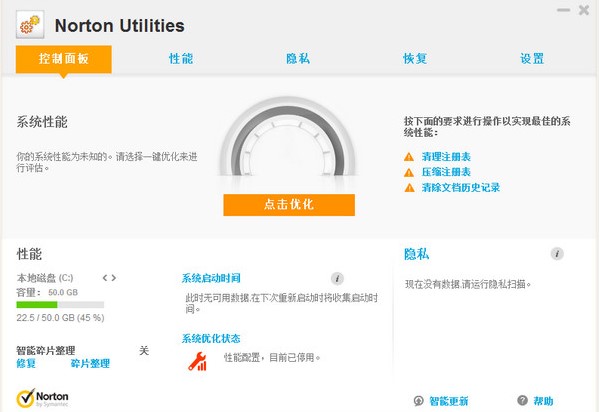Screen dimensions: 600x412
Task: Click the 清除文档历史记录 link
Action: (460, 187)
